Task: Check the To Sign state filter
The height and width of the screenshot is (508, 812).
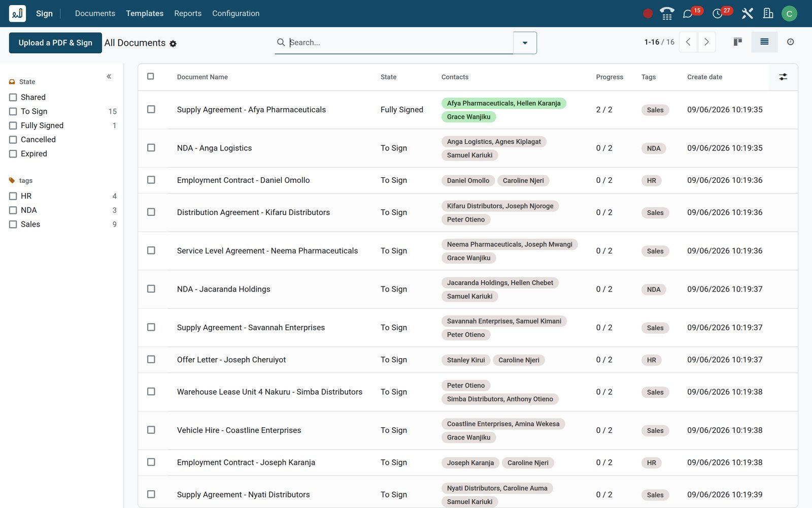Action: 13,111
